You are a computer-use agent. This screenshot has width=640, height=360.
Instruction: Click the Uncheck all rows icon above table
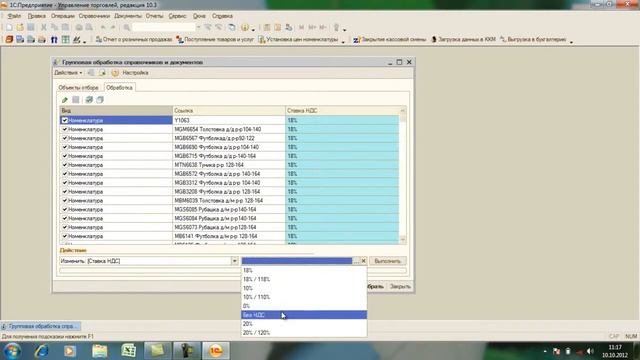point(100,100)
